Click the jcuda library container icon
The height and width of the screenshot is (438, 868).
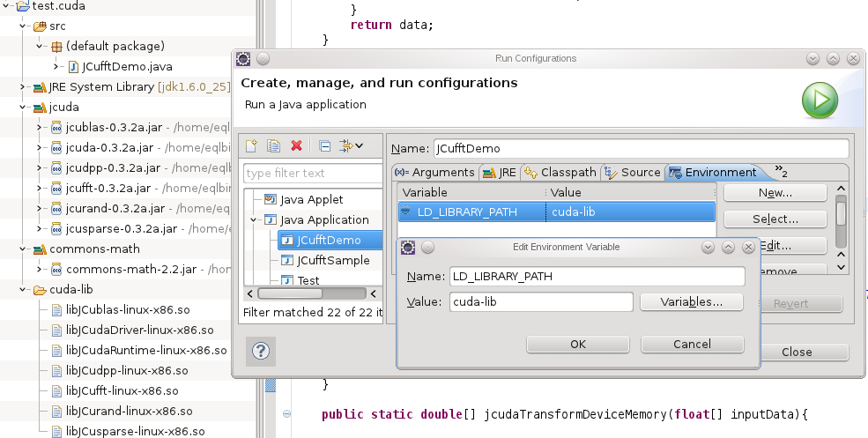click(x=40, y=108)
